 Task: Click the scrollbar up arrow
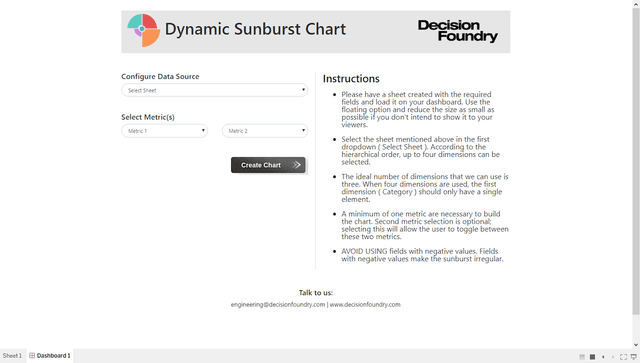[x=636, y=3]
